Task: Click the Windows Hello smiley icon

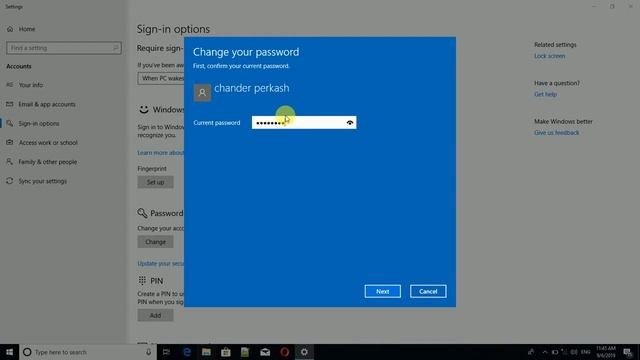Action: (144, 109)
